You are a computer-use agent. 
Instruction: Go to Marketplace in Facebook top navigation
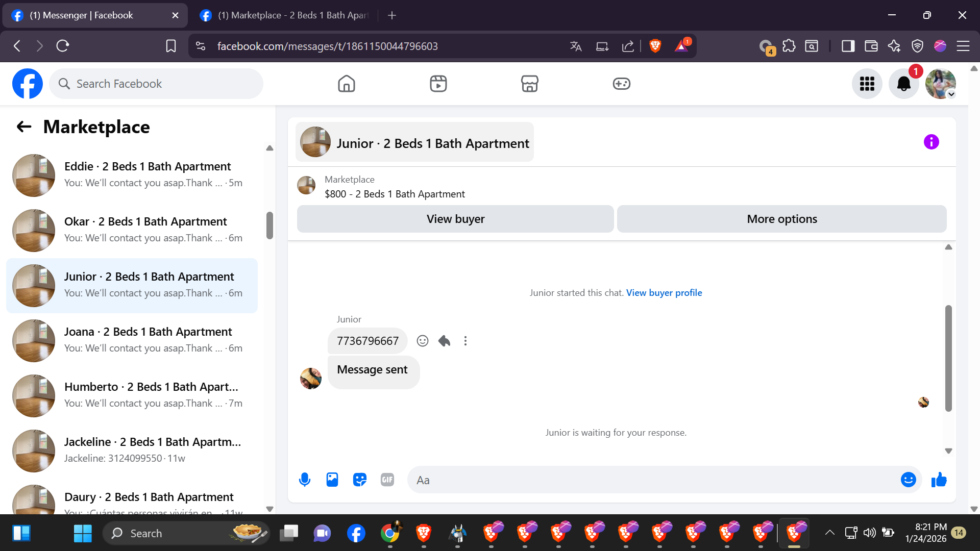point(529,84)
